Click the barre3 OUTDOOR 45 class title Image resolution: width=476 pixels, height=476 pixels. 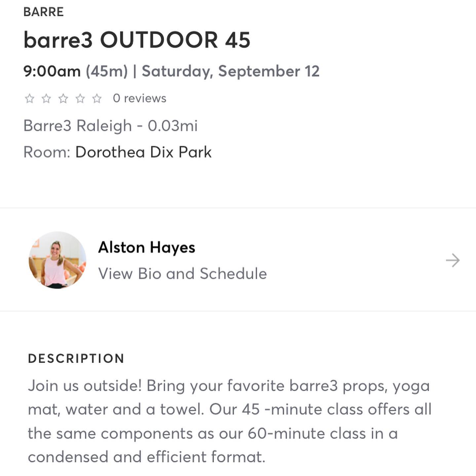tap(137, 40)
